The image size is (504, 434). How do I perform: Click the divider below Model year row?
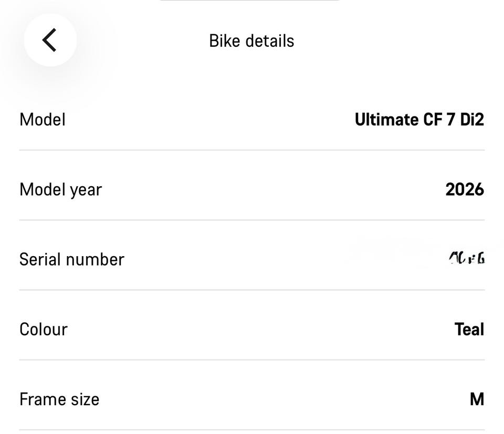tap(252, 220)
